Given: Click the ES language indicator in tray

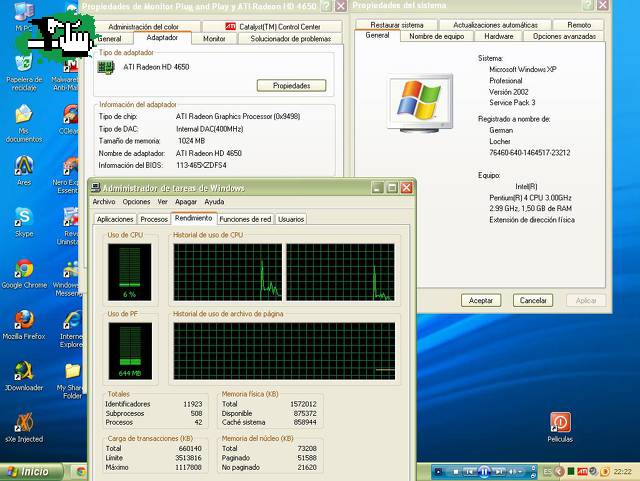Looking at the screenshot, I should click(548, 472).
